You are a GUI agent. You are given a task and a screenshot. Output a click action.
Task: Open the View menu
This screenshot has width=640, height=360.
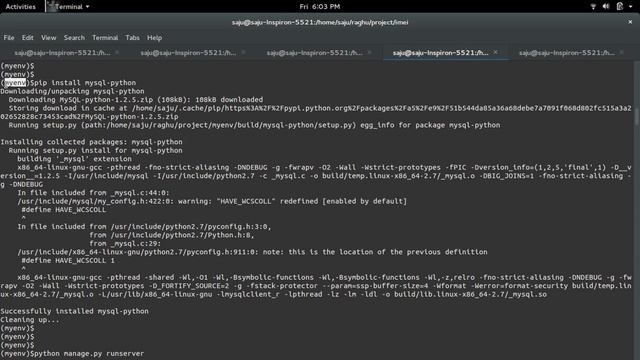tap(49, 38)
